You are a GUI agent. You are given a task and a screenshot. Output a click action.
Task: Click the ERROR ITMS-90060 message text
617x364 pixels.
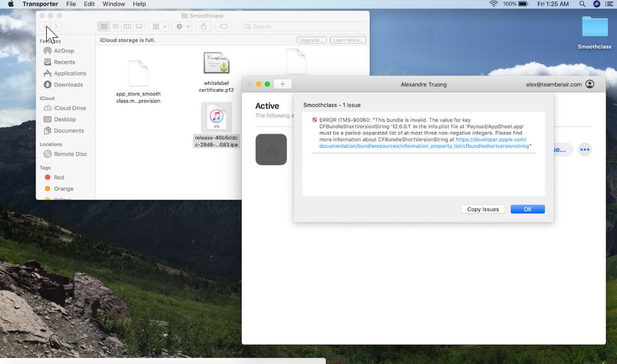(x=425, y=133)
